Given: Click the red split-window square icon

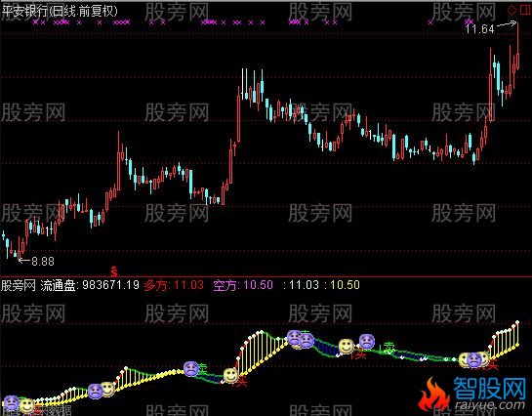Looking at the screenshot, I should [524, 10].
